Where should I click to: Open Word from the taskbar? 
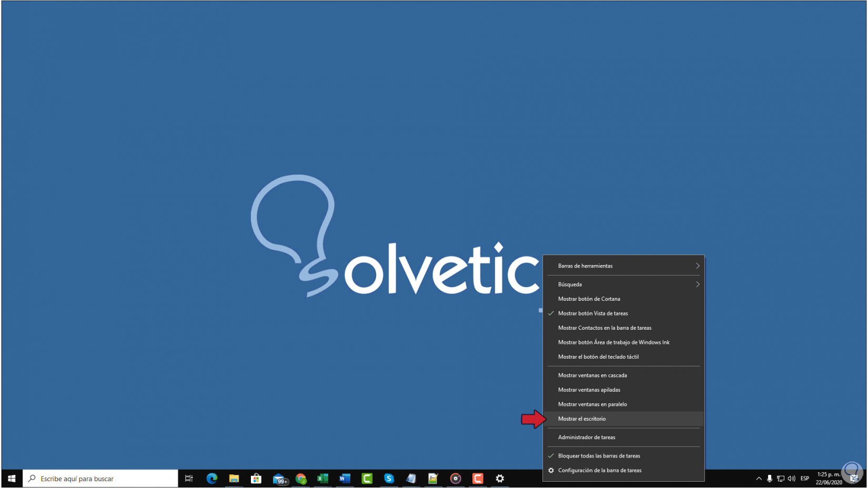pyautogui.click(x=345, y=479)
